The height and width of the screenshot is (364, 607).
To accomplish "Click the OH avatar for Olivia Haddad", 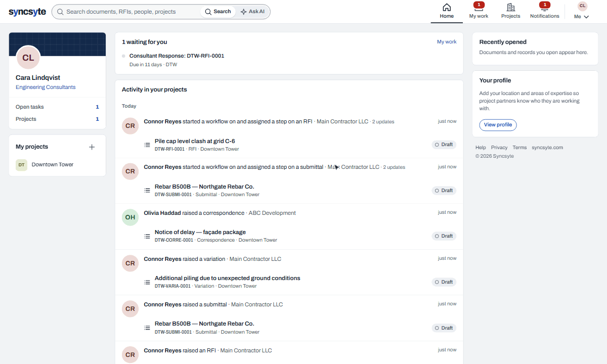I will click(x=130, y=217).
